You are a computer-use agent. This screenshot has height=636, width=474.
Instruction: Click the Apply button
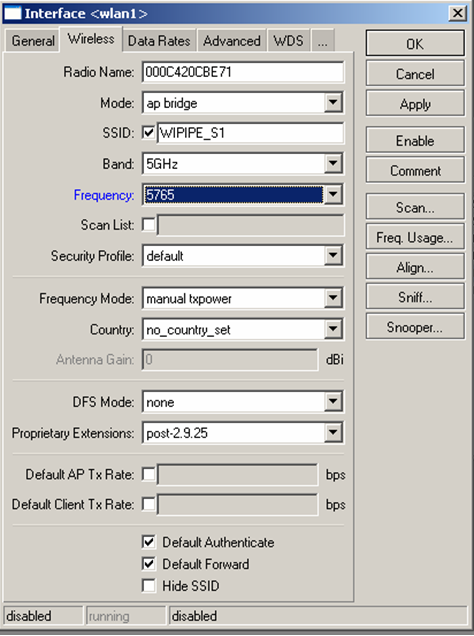(415, 104)
